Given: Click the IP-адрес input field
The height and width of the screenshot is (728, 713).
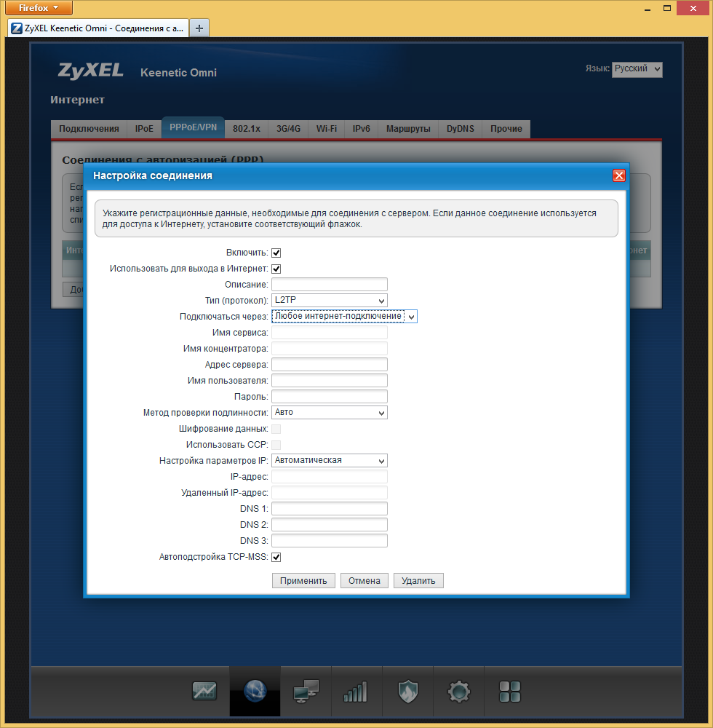Looking at the screenshot, I should click(330, 476).
